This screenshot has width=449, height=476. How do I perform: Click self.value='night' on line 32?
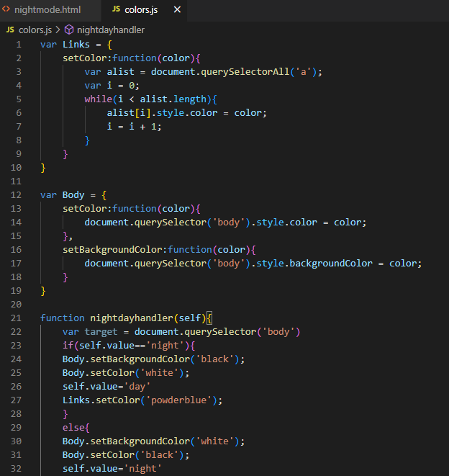pos(112,469)
